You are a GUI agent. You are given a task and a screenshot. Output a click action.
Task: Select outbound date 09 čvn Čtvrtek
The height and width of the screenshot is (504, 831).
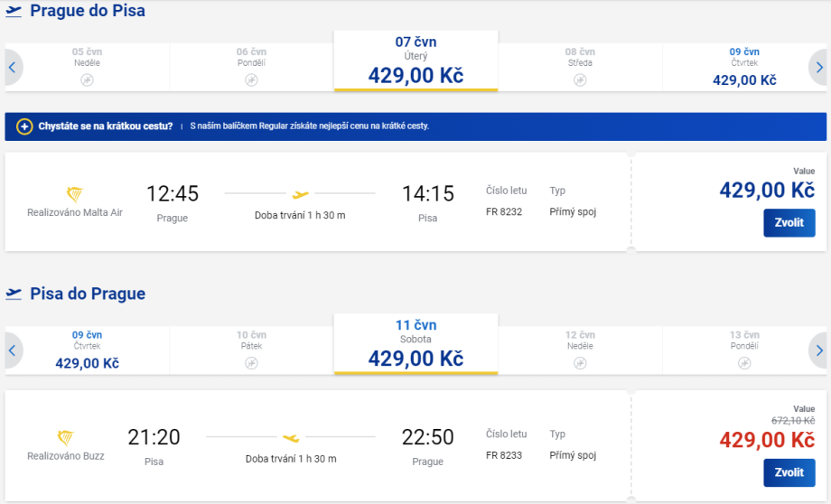coord(744,67)
